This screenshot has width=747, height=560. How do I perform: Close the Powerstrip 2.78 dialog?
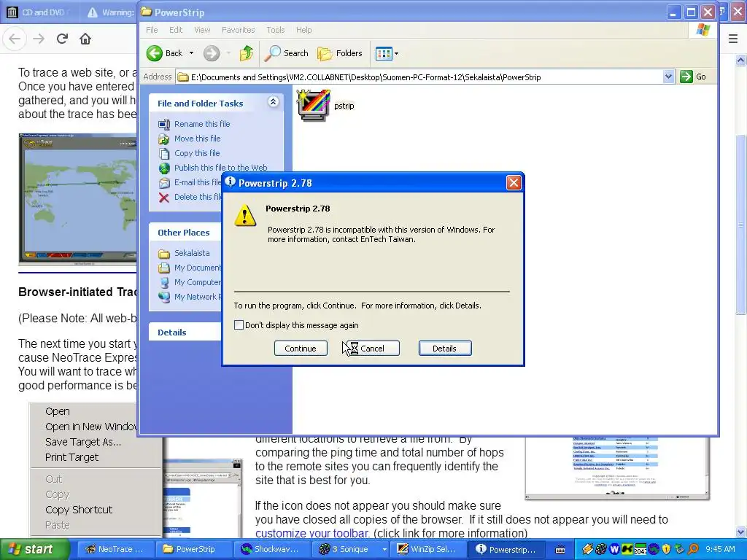(514, 183)
